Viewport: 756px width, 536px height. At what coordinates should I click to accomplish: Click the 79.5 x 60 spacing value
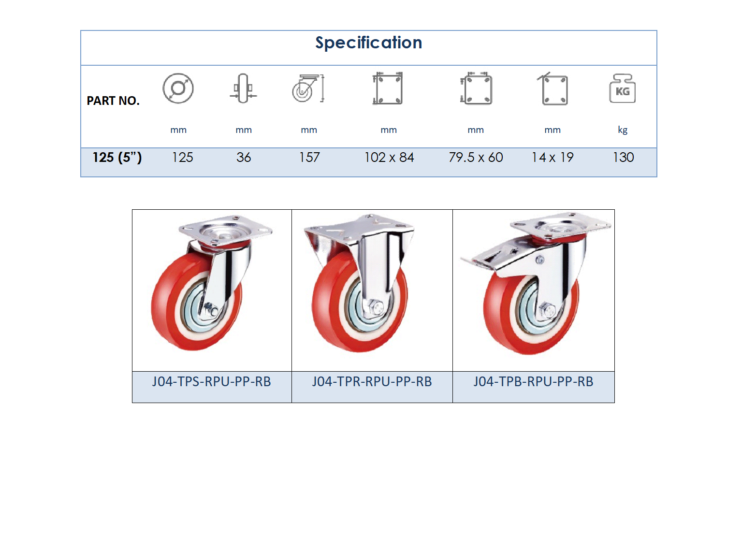pyautogui.click(x=476, y=158)
